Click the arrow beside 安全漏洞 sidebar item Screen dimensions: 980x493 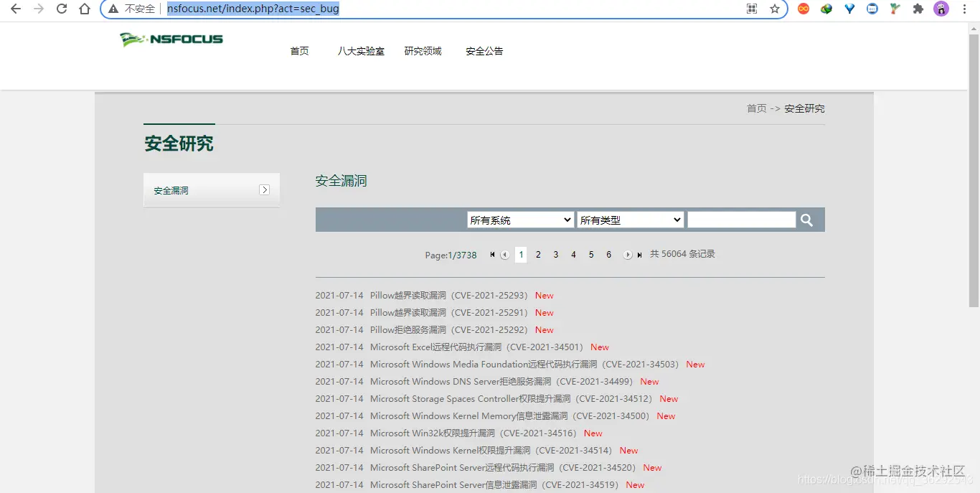[x=264, y=190]
